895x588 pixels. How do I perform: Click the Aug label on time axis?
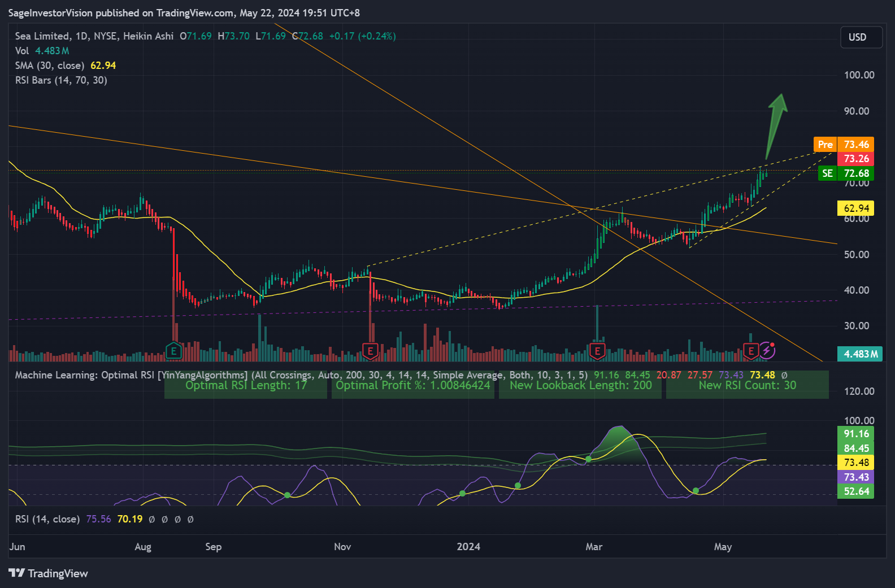[143, 547]
